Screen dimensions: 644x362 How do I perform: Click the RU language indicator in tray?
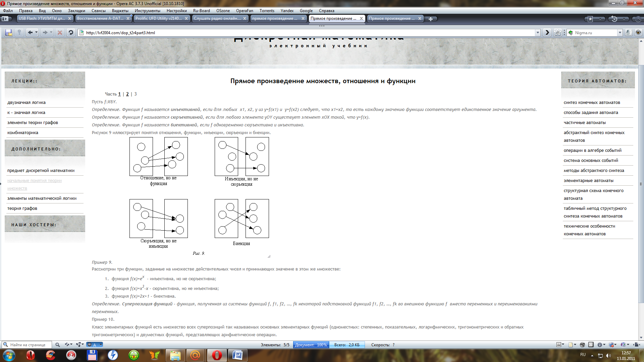pyautogui.click(x=583, y=355)
